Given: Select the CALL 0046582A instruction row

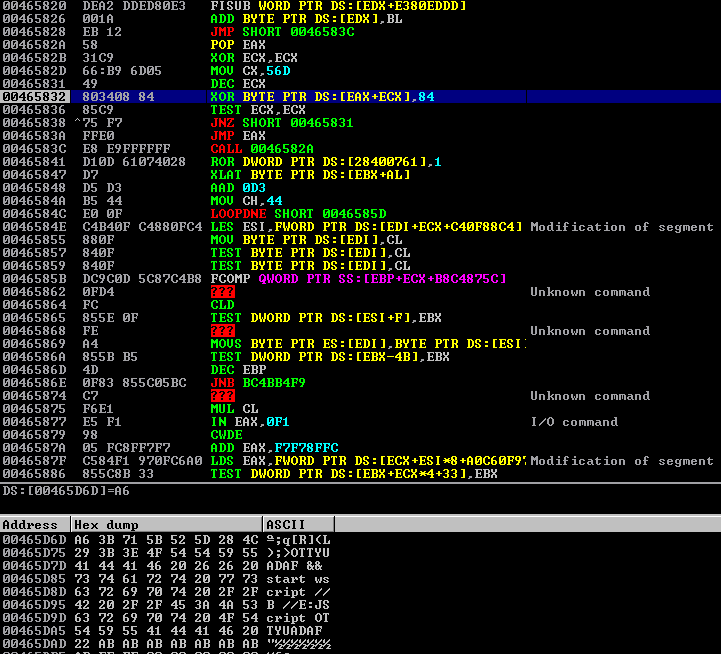Looking at the screenshot, I should click(267, 149).
